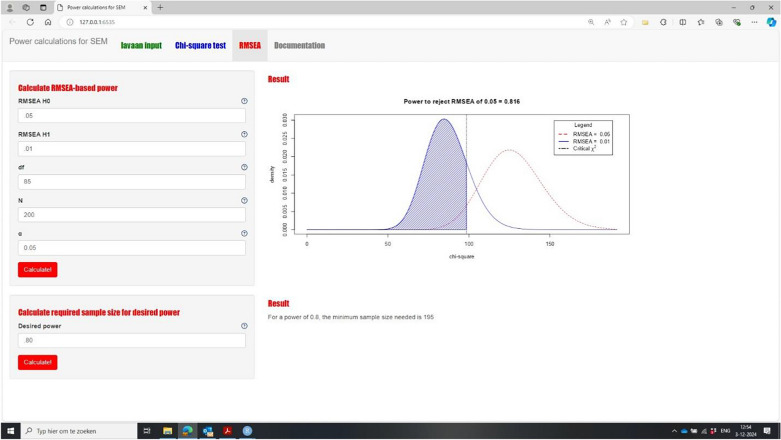Viewport: 781px width, 440px height.
Task: Open new browser tab
Action: [160, 7]
